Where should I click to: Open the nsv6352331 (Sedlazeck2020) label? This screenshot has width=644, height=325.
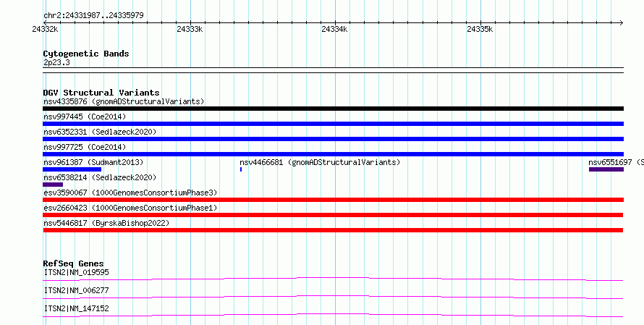click(x=100, y=132)
